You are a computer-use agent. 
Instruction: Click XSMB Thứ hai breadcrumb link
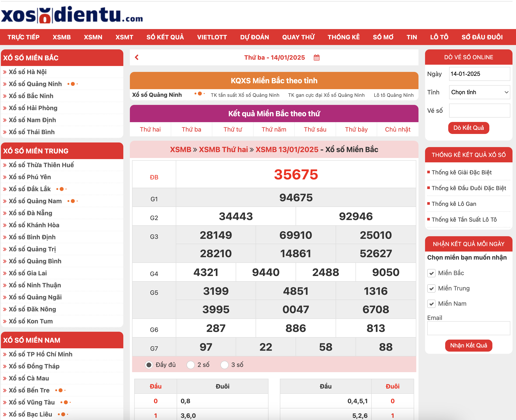(x=223, y=149)
